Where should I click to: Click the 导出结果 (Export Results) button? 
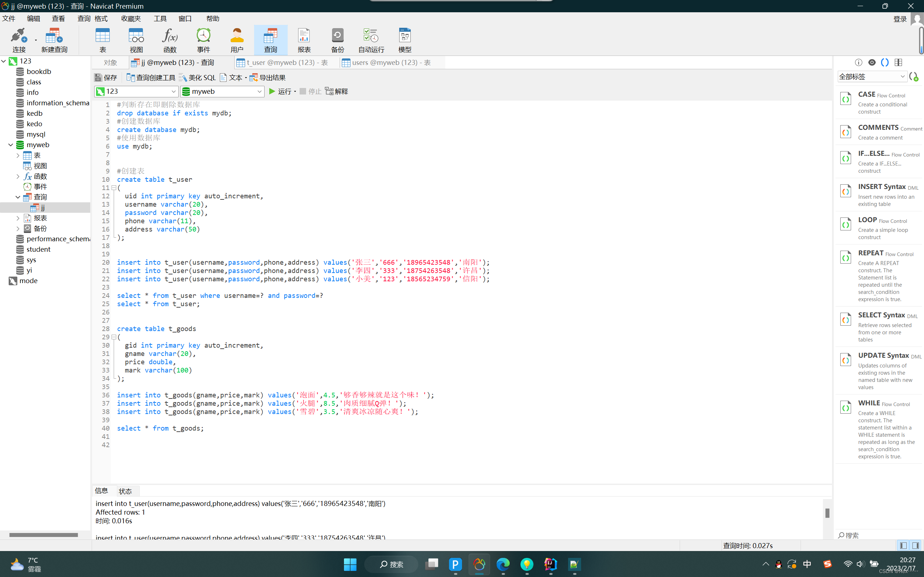pyautogui.click(x=268, y=78)
